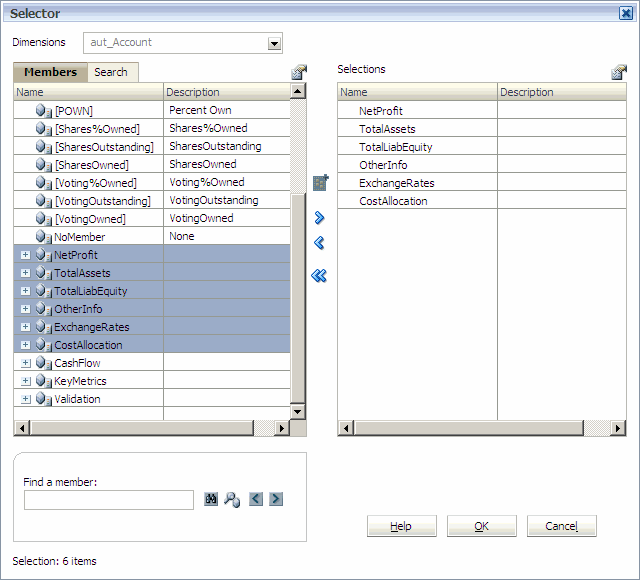
Task: Select the [VotingOwned] member name
Action: 90,219
